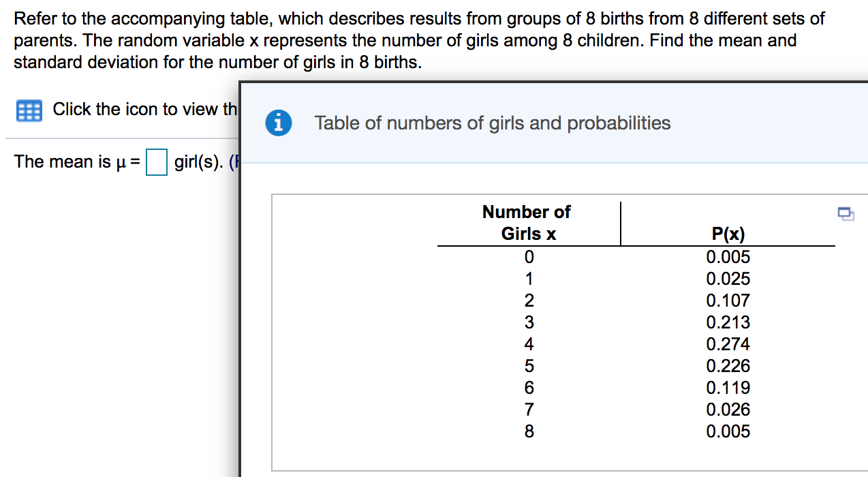Viewport: 868px width, 477px height.
Task: Click the value 4 in the girls column
Action: pos(529,344)
